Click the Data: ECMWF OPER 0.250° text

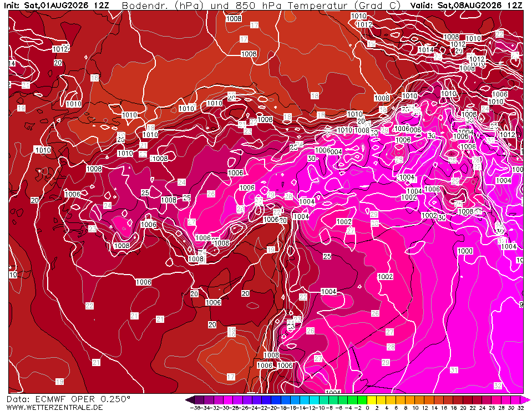(68, 399)
